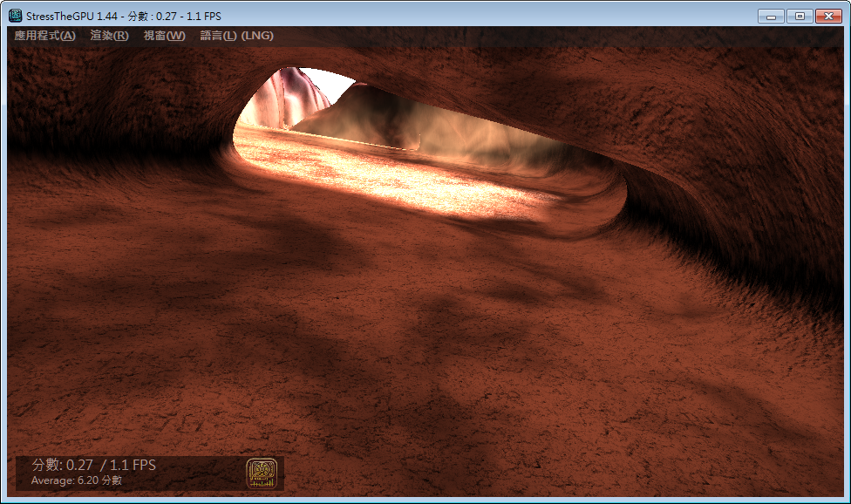This screenshot has height=504, width=851.
Task: Click the GPU fan logo in score overlay
Action: point(262,473)
